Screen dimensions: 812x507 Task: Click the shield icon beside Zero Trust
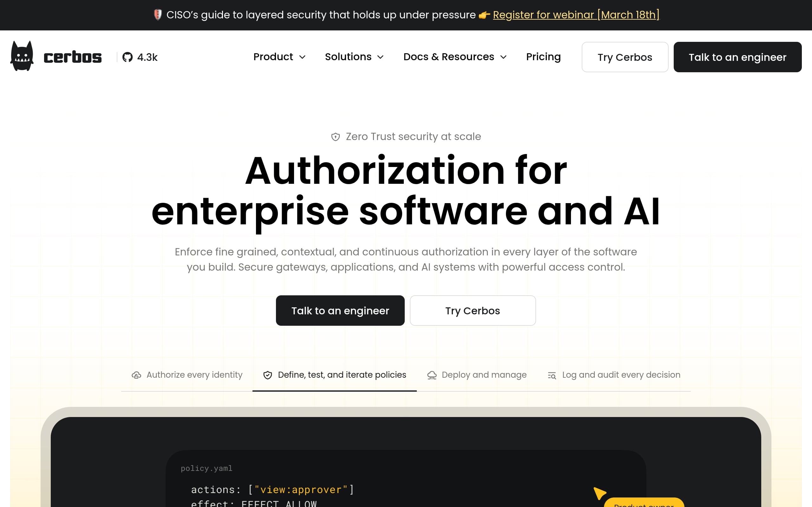[336, 137]
